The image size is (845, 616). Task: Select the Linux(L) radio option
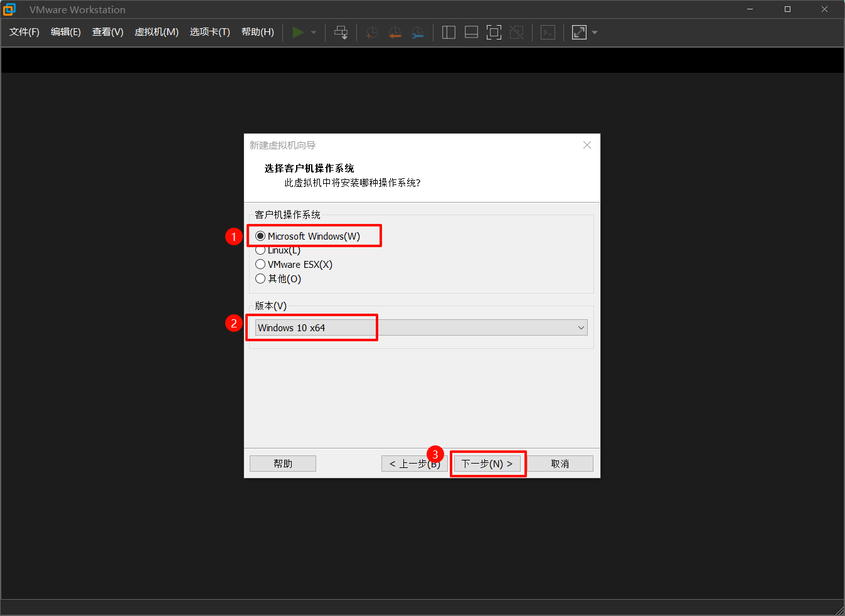click(x=260, y=250)
